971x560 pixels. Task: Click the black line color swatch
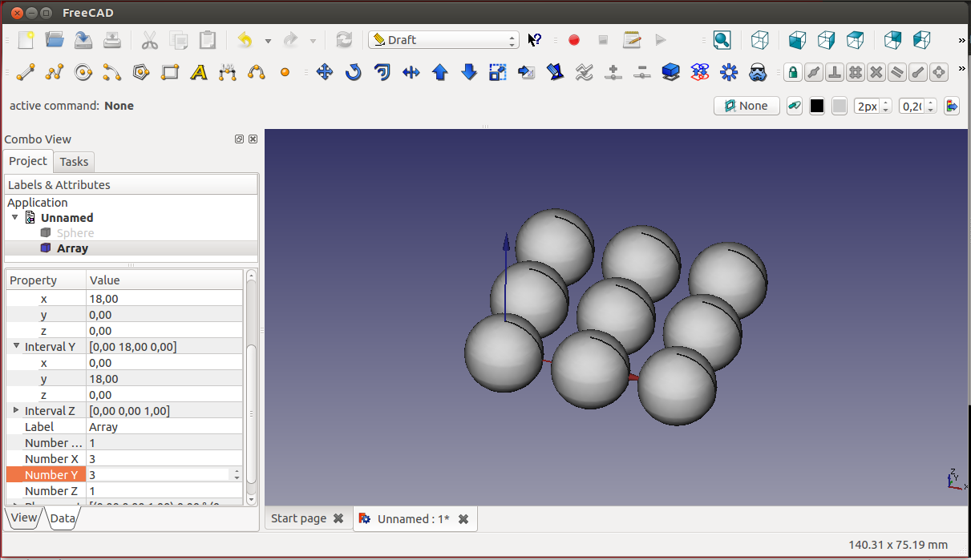[x=817, y=106]
